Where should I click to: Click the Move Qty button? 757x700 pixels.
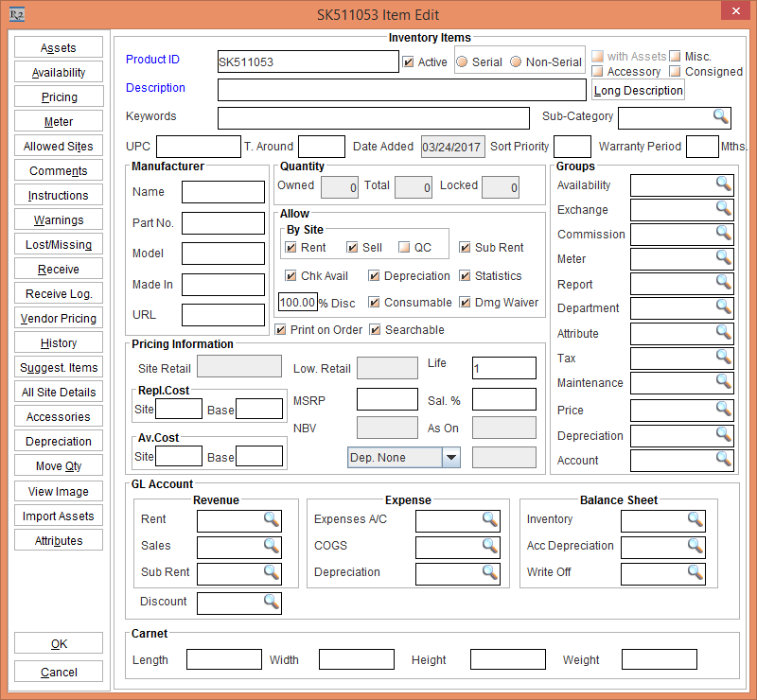click(59, 465)
